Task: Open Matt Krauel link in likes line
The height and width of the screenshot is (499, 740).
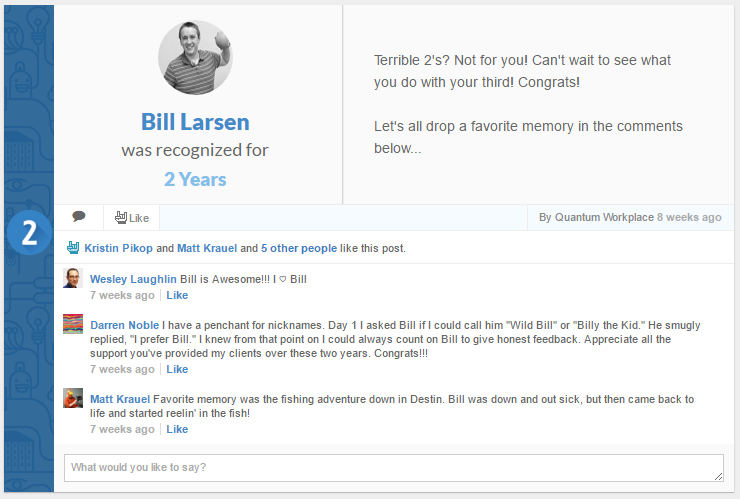Action: tap(207, 248)
